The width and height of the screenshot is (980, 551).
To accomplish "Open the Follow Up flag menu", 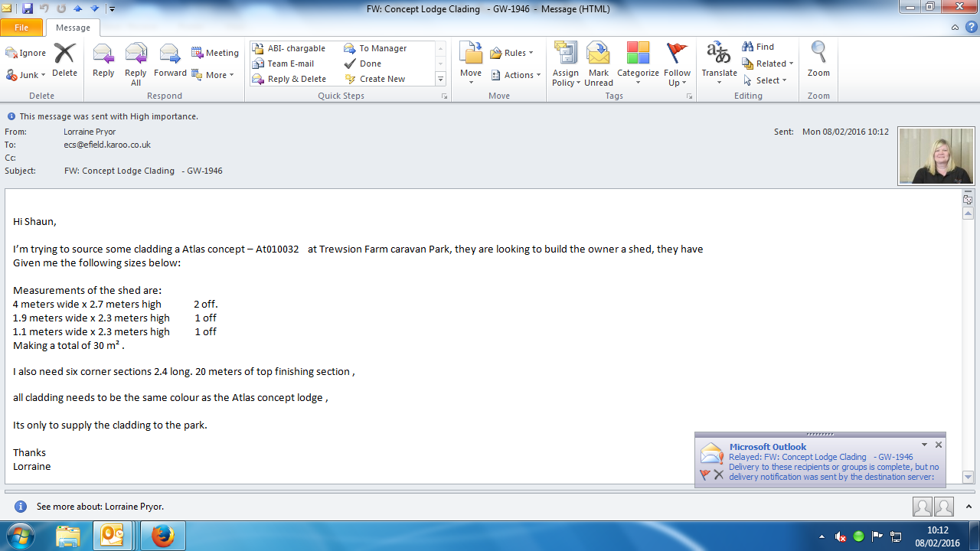I will coord(677,64).
